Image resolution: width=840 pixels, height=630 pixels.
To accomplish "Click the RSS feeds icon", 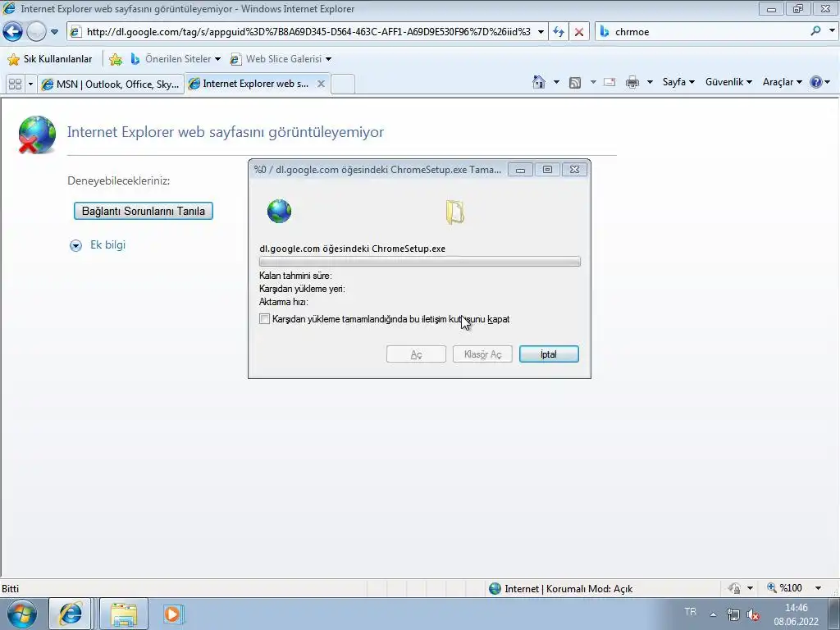I will 575,83.
